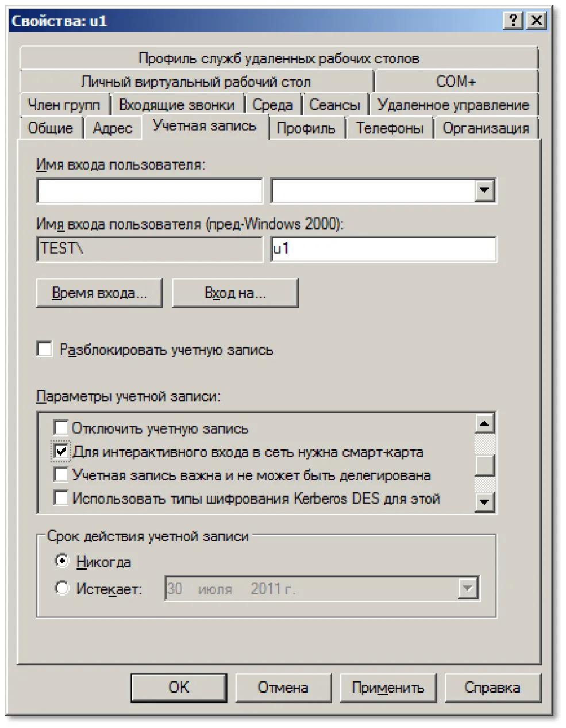Open the expiration date picker dropdown

468,588
